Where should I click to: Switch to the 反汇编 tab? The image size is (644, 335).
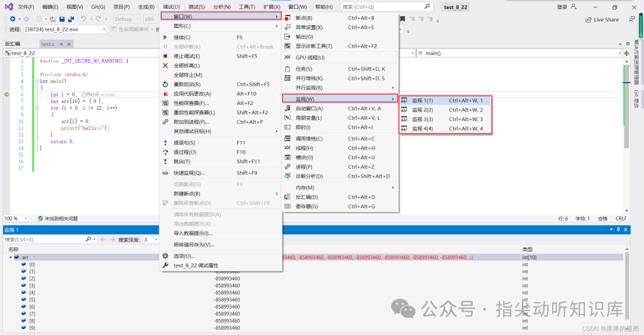pos(13,44)
